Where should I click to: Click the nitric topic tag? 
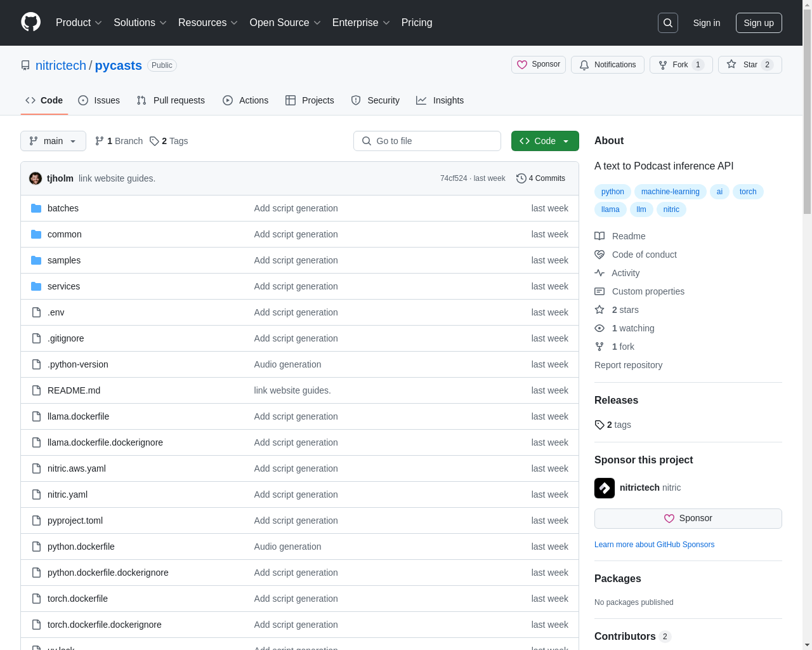click(x=671, y=209)
